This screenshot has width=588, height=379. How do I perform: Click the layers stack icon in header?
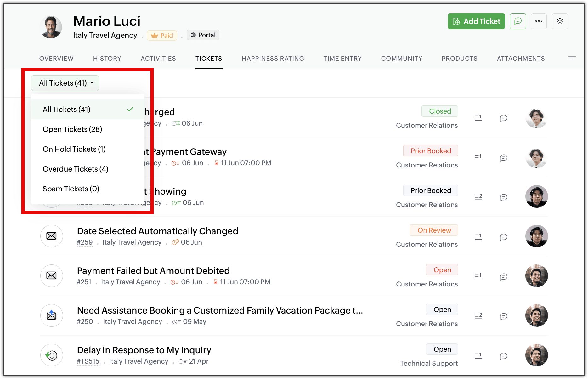click(x=560, y=21)
